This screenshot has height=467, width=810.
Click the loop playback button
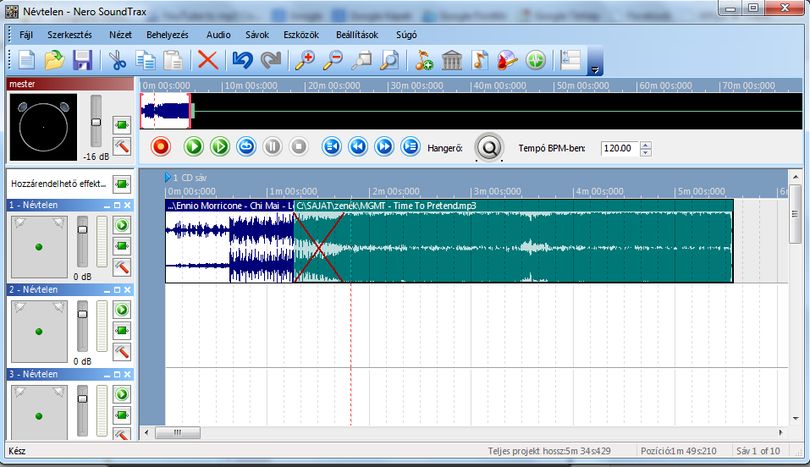[246, 147]
